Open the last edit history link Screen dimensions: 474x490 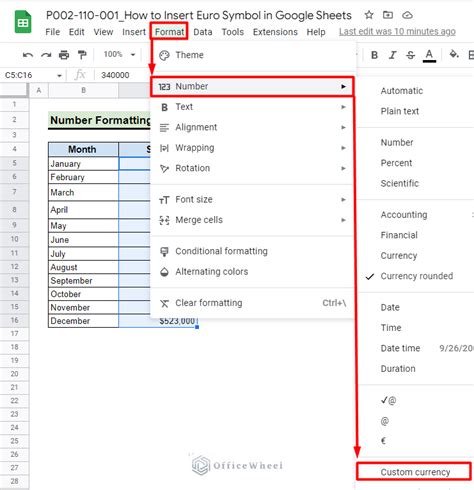[x=397, y=32]
